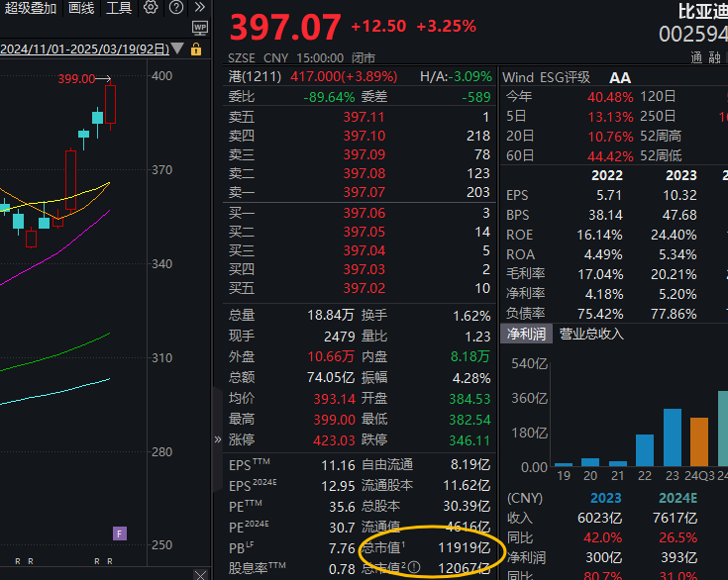Viewport: 728px width, 580px height.
Task: Close the bottom chart sub-panel with X
Action: pos(200,575)
